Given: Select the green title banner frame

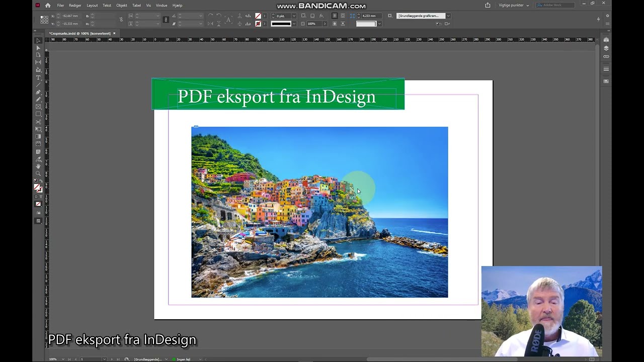Looking at the screenshot, I should [278, 94].
